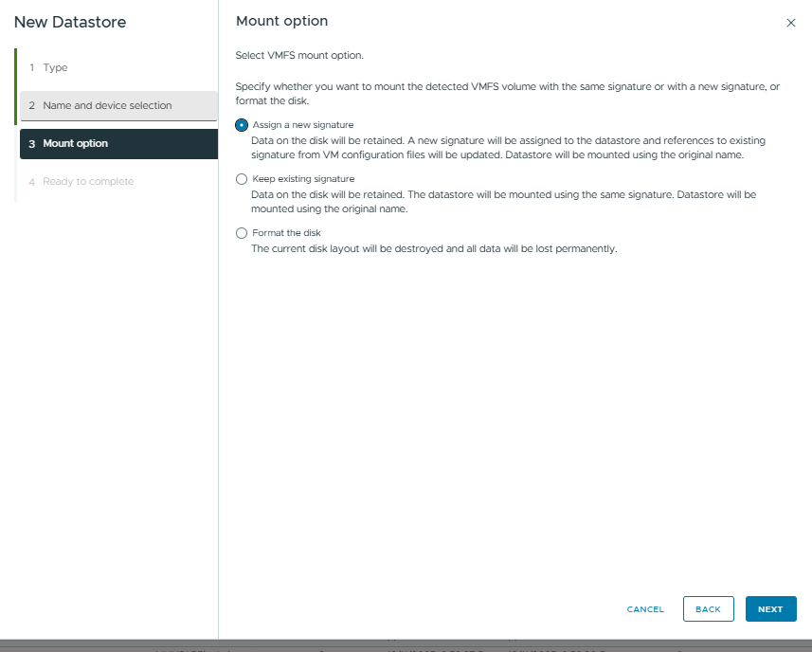812x652 pixels.
Task: Click the 'Assign a new signature' label text
Action: click(302, 125)
